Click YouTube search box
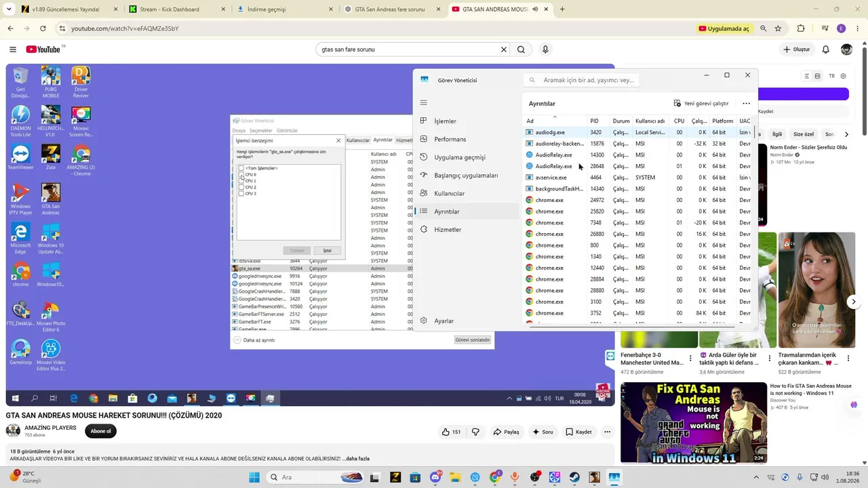Viewport: 868px width, 488px height. click(408, 49)
